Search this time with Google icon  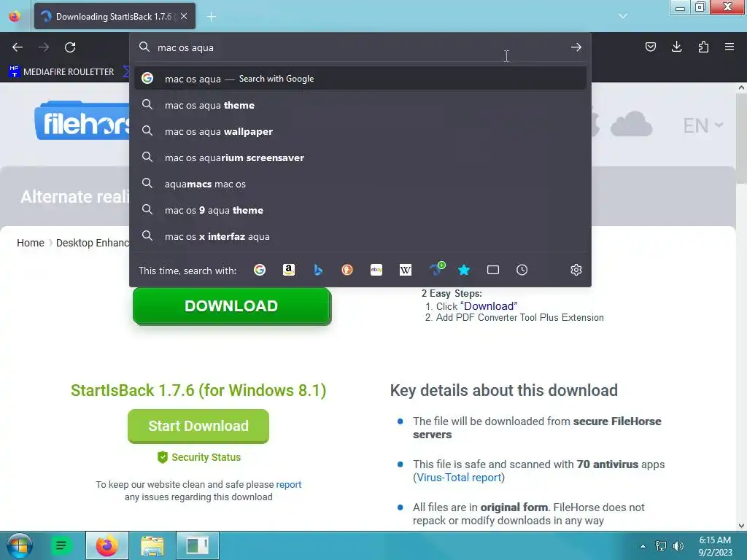pyautogui.click(x=260, y=270)
